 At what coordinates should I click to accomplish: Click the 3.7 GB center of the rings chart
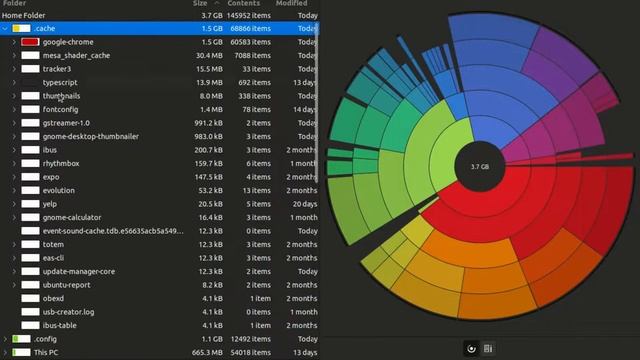pos(480,167)
